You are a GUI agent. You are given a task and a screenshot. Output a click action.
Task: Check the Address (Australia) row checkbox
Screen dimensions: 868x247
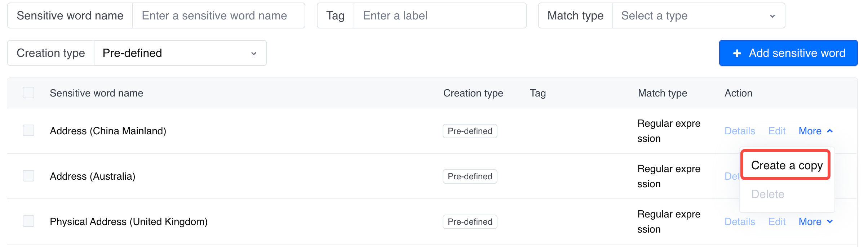(28, 176)
